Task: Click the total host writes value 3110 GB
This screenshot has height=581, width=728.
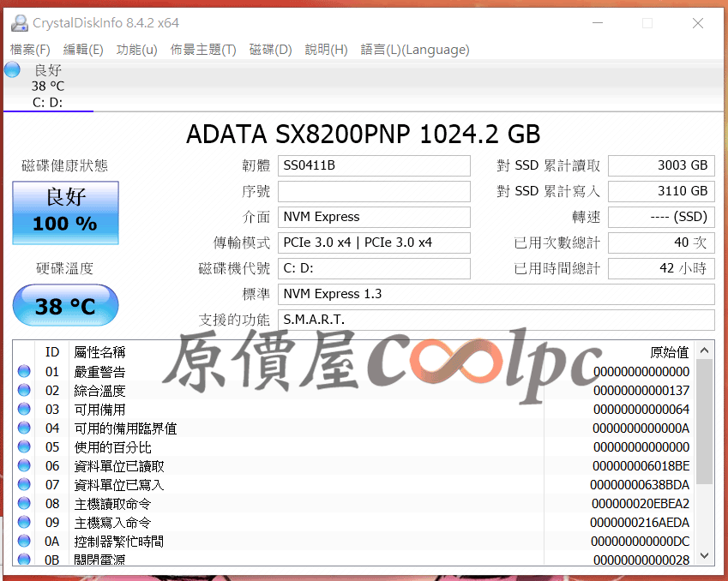Action: (x=661, y=191)
